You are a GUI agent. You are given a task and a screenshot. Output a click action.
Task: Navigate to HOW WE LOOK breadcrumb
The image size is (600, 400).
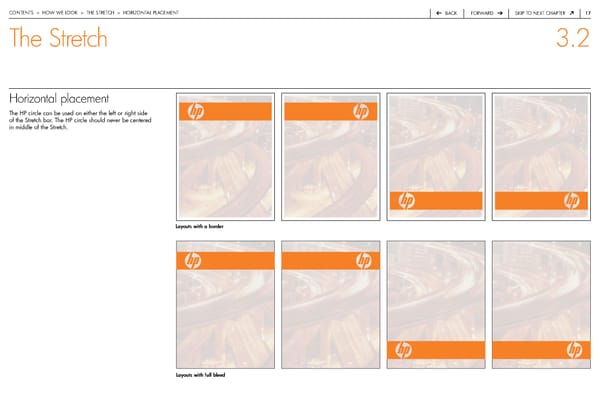point(60,13)
